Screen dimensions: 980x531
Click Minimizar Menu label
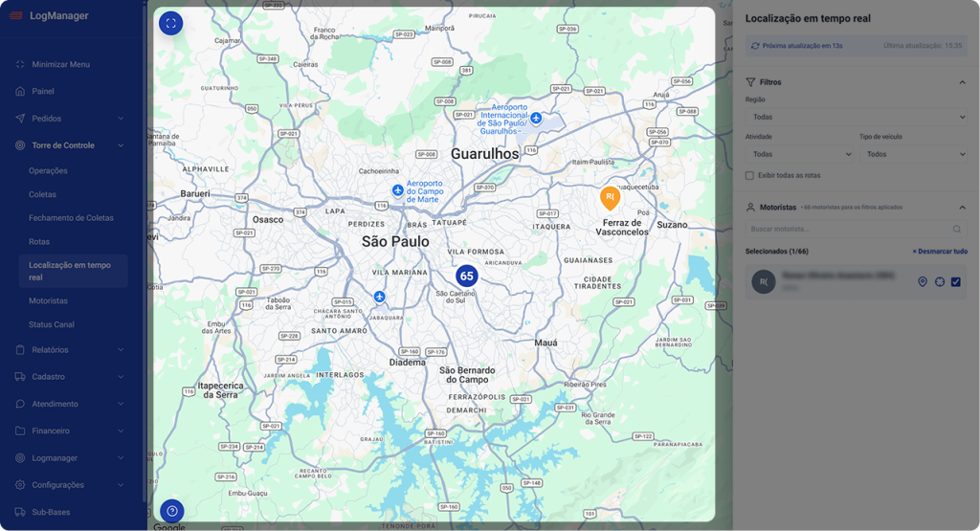pyautogui.click(x=60, y=64)
